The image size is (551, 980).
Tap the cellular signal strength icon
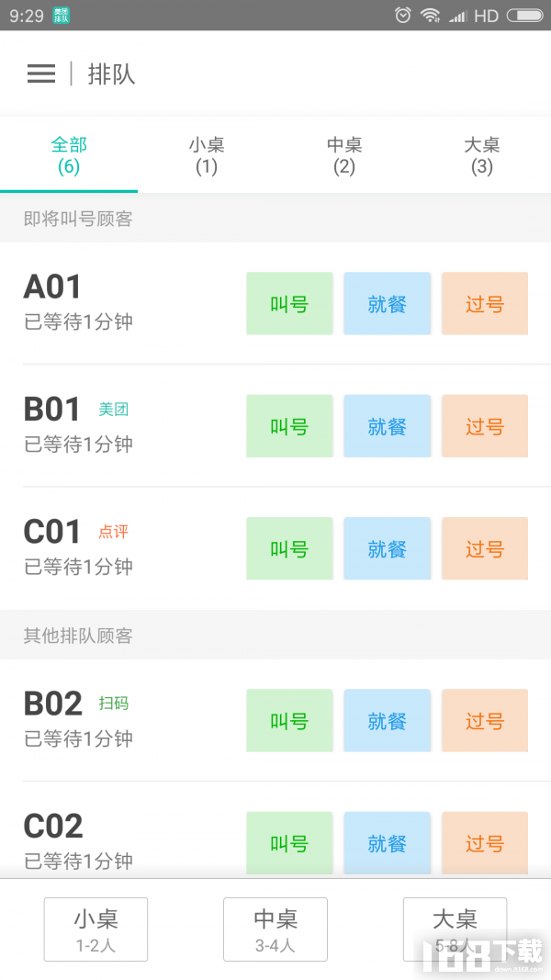coord(458,15)
